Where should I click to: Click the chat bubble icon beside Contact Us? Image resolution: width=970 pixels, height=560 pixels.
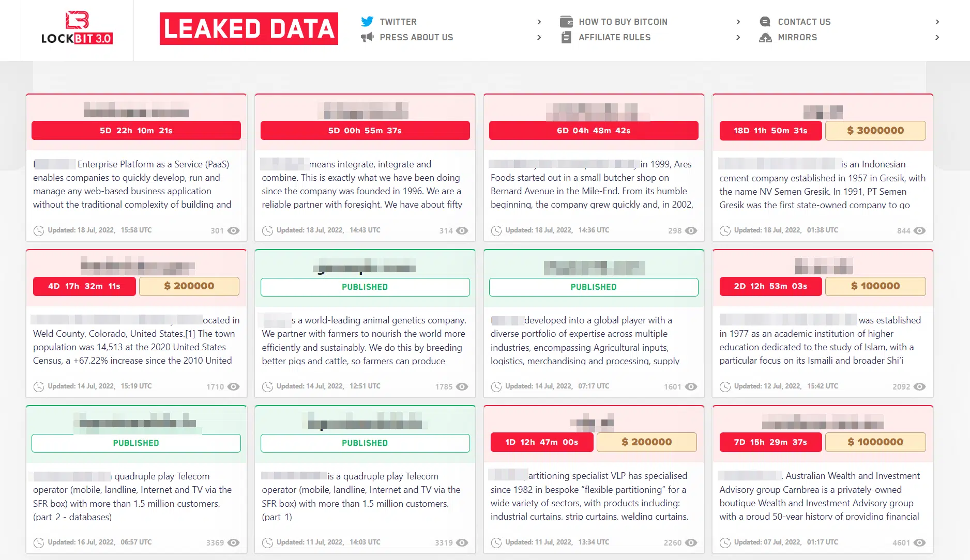point(765,22)
